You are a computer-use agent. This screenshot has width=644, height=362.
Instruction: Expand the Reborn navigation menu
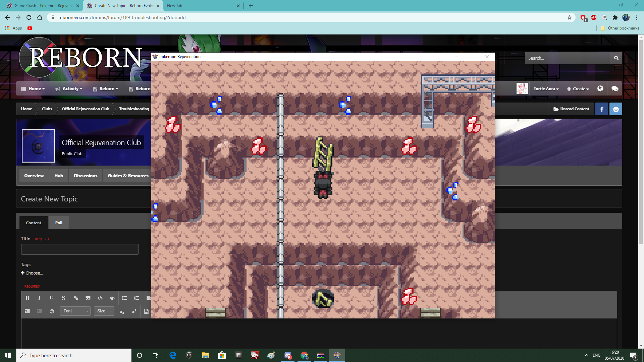[x=106, y=88]
